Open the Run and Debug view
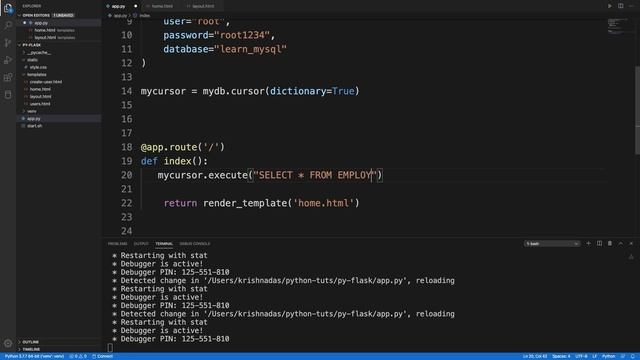The width and height of the screenshot is (640, 360). tap(8, 60)
